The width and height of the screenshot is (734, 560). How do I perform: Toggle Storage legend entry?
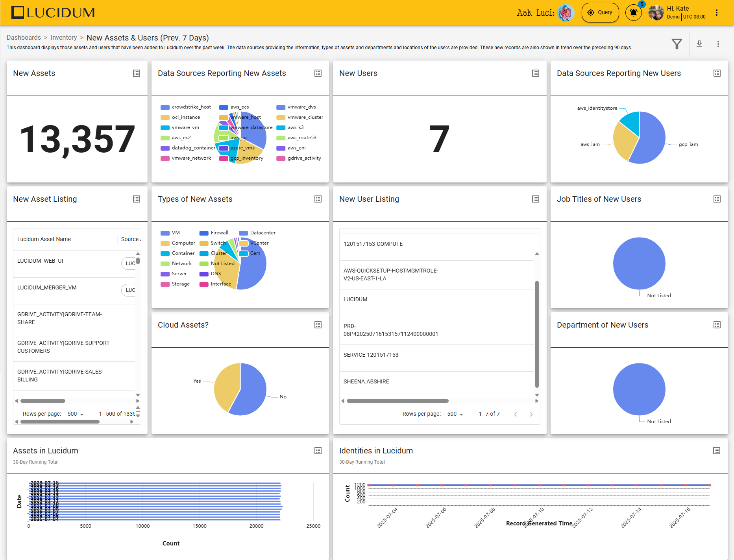(x=175, y=284)
